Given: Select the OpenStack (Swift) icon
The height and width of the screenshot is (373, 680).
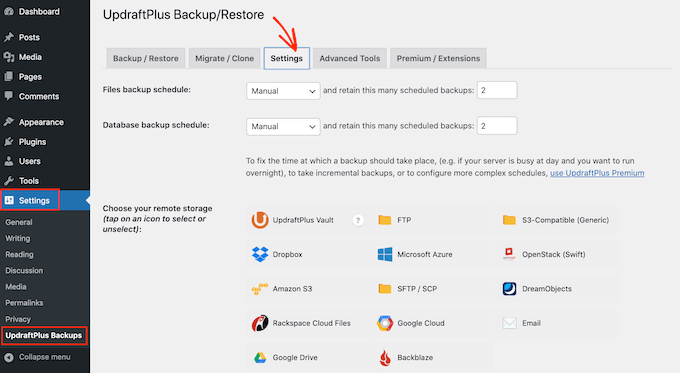Looking at the screenshot, I should coord(509,254).
